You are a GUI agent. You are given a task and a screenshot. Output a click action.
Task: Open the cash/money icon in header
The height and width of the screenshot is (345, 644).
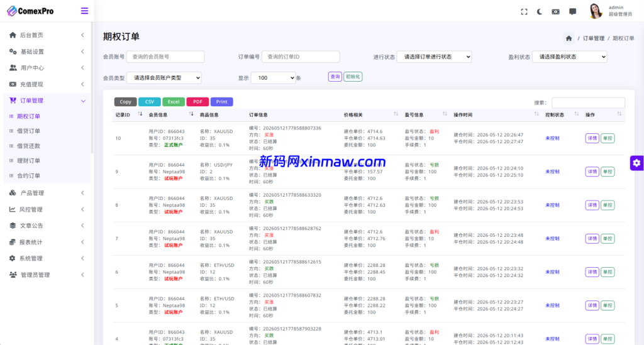(555, 12)
